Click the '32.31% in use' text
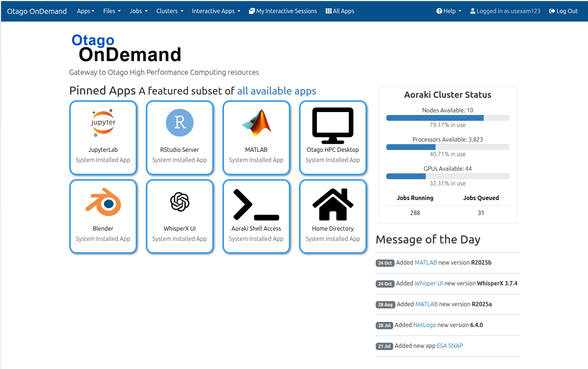 pyautogui.click(x=448, y=183)
